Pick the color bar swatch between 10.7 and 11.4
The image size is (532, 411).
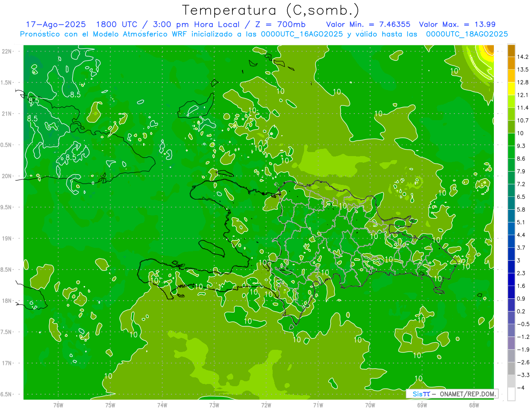[511, 114]
